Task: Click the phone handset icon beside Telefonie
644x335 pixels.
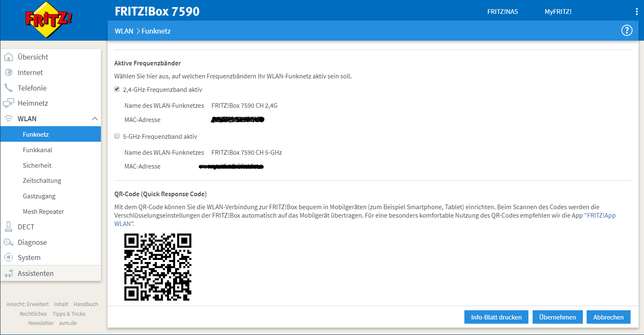Action: tap(8, 88)
